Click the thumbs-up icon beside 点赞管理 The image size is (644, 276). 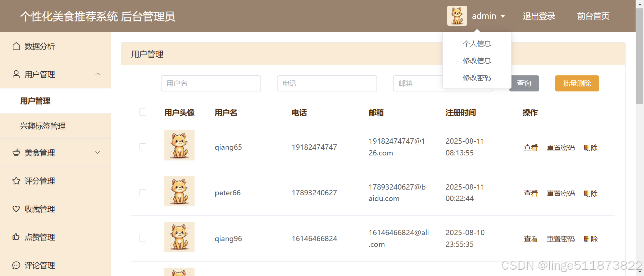tap(16, 237)
